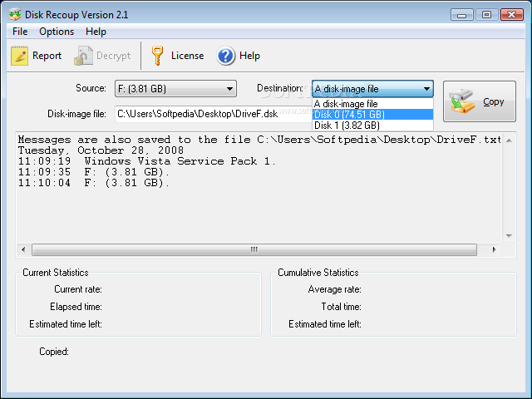Maximize the Disk Recoup window
The width and height of the screenshot is (532, 399).
(x=486, y=15)
